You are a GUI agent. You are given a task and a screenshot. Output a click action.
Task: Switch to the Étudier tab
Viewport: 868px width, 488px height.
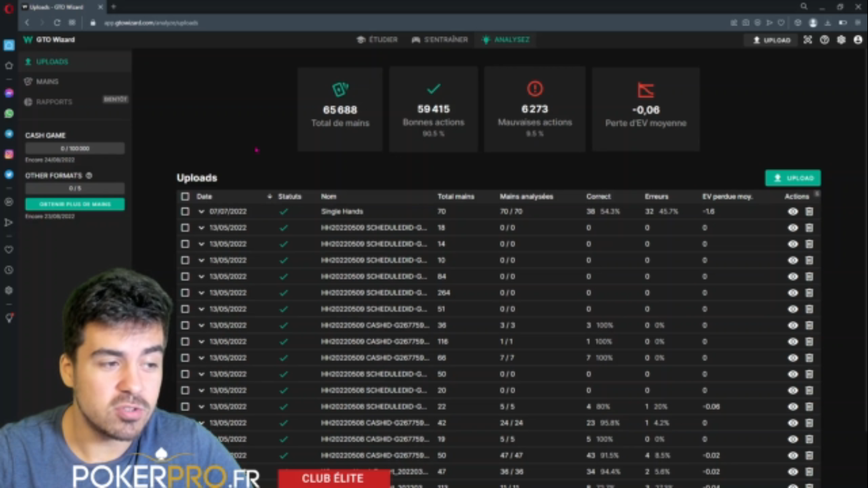click(377, 39)
